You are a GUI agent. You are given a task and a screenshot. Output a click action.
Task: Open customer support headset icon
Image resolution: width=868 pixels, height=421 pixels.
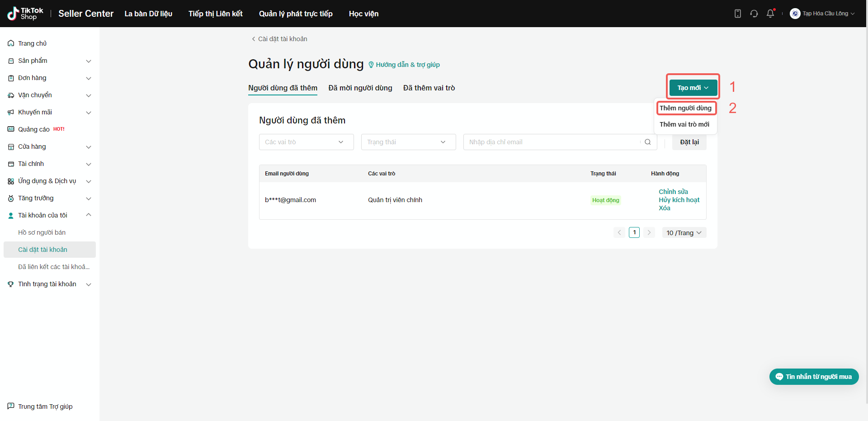pyautogui.click(x=754, y=14)
